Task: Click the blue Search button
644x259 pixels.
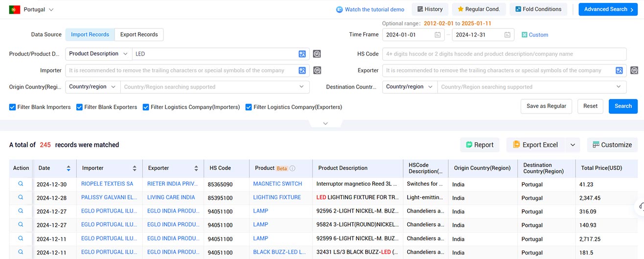Action: [623, 106]
